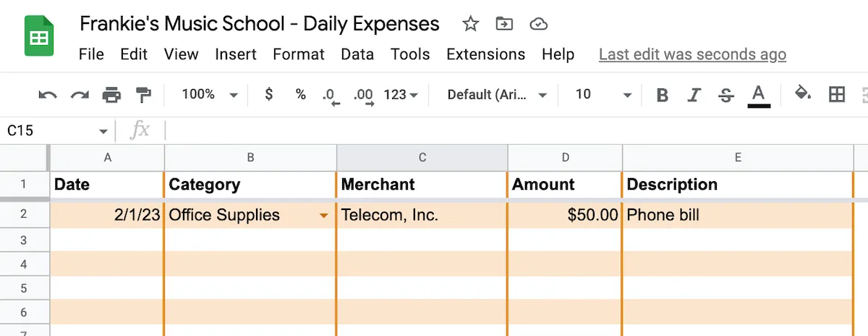
Task: Toggle italic formatting
Action: coord(694,94)
